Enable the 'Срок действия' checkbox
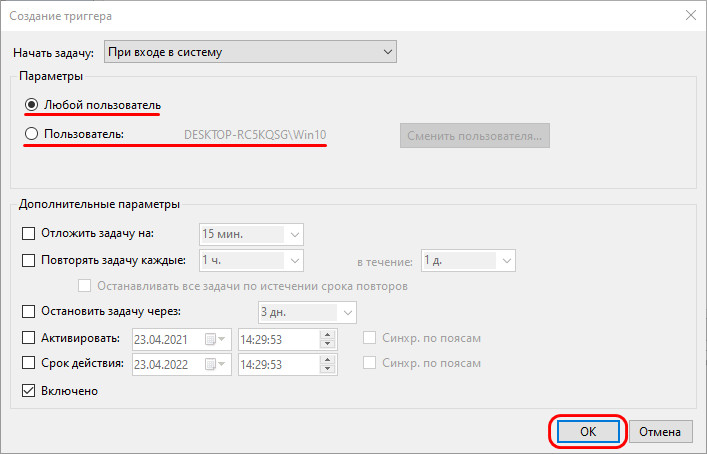 [28, 363]
